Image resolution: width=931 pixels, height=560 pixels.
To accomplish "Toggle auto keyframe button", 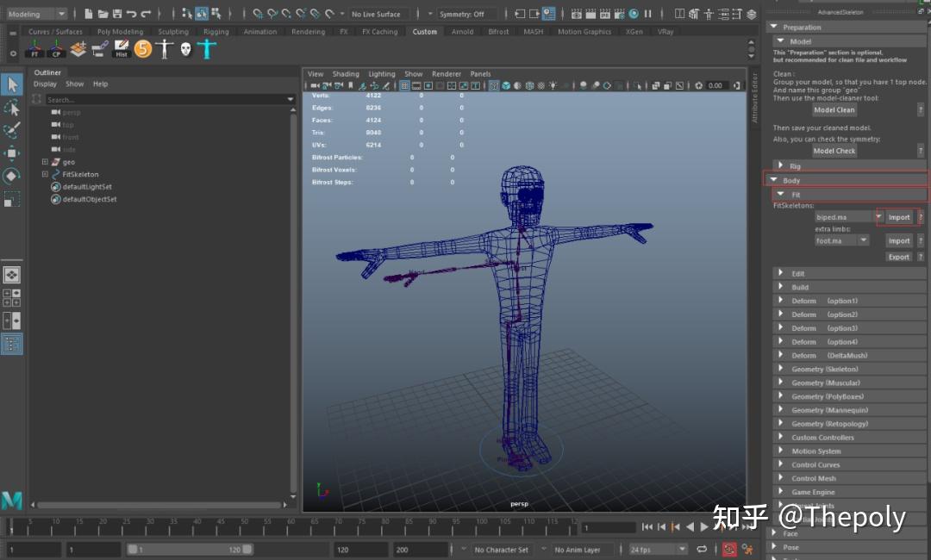I will point(729,549).
